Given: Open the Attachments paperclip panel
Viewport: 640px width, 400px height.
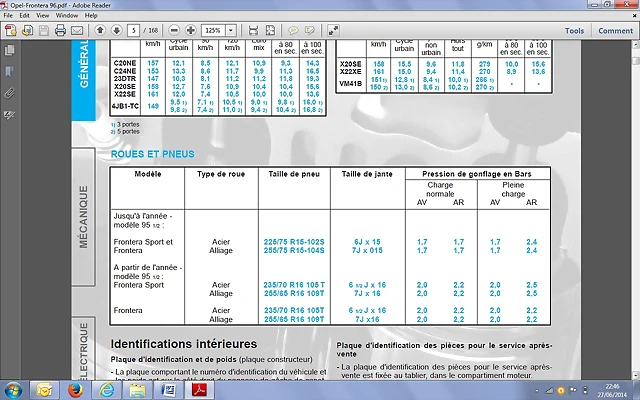Looking at the screenshot, I should coord(9,93).
